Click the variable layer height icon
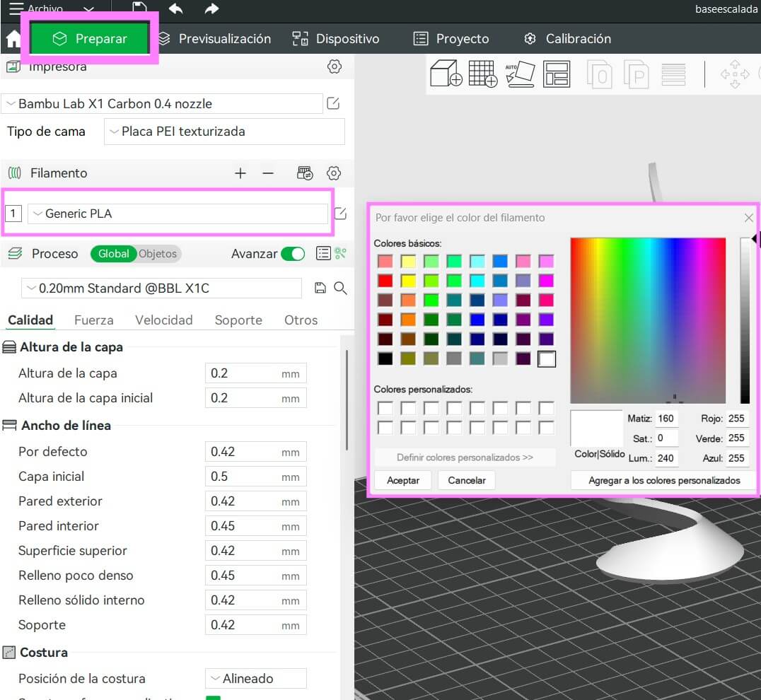761x700 pixels. [673, 74]
